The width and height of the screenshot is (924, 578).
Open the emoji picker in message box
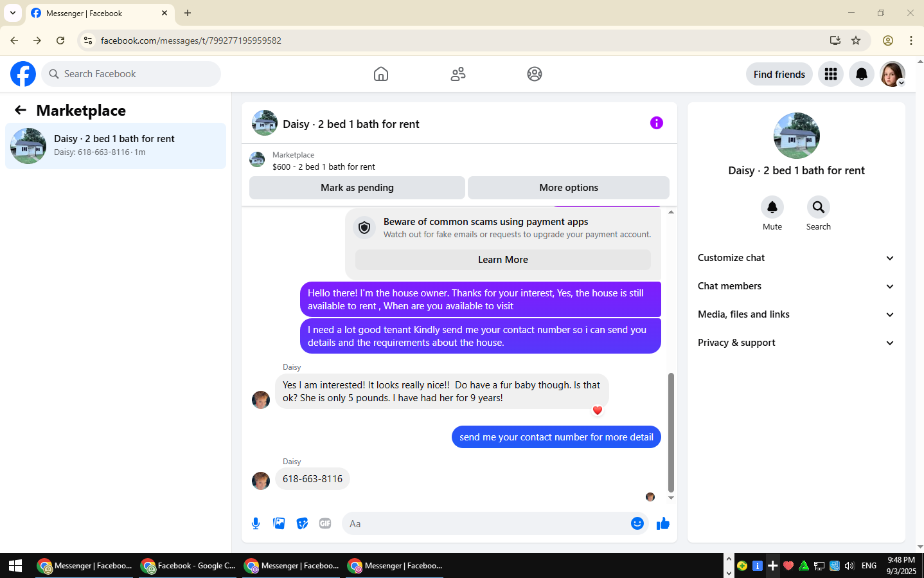click(637, 523)
